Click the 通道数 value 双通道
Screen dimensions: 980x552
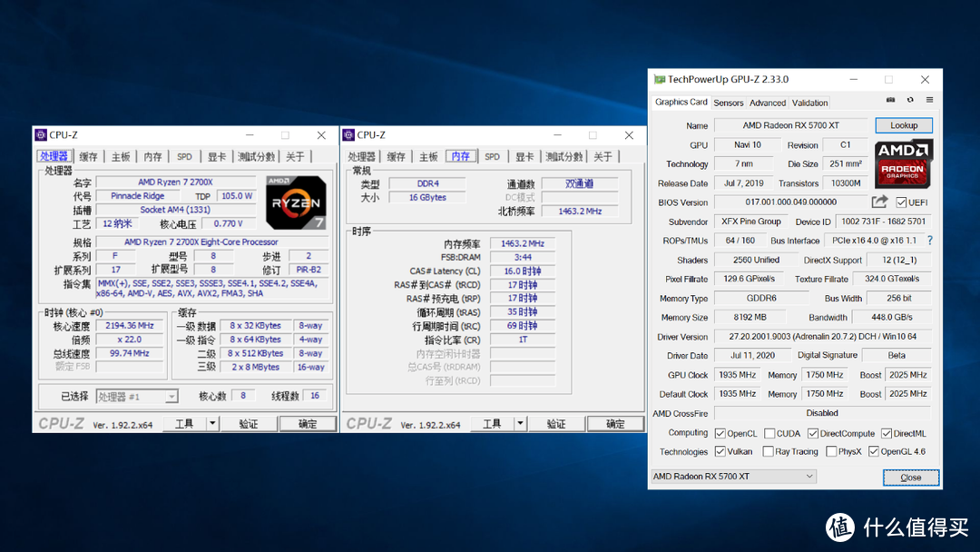pos(579,183)
